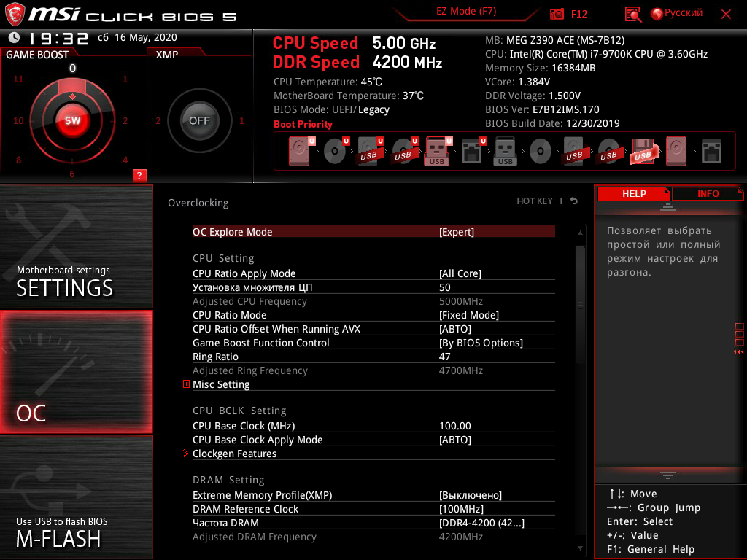
Task: Edit the CPU Base Clock (MHz) value
Action: click(455, 426)
